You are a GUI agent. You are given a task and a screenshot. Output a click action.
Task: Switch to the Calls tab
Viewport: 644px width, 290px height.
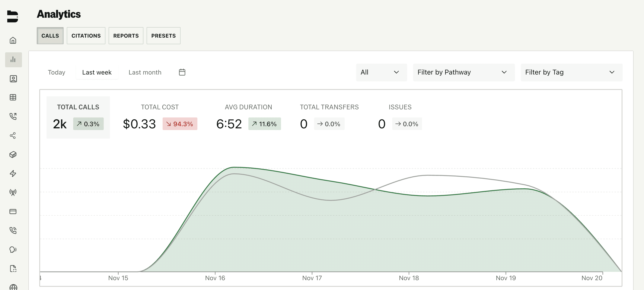click(50, 35)
